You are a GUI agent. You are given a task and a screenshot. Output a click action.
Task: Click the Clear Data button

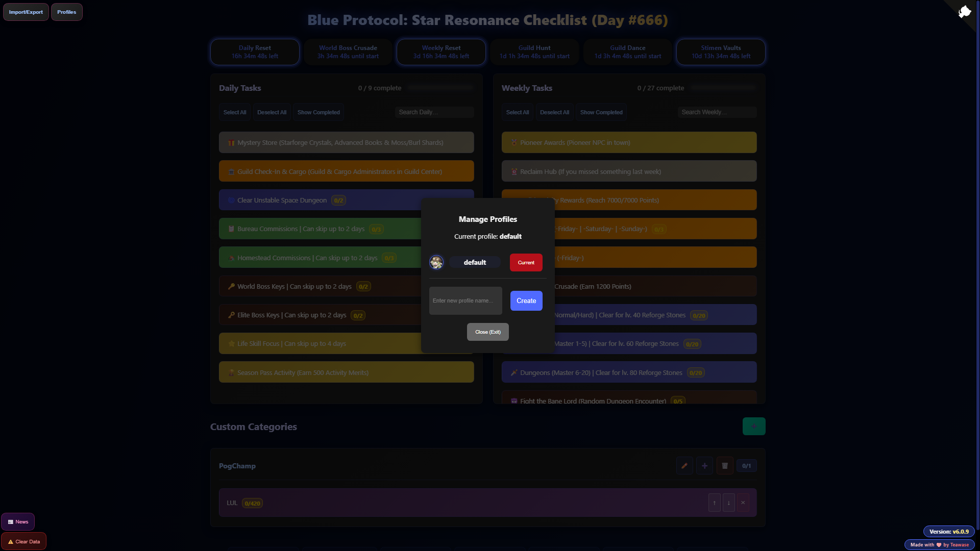coord(23,542)
